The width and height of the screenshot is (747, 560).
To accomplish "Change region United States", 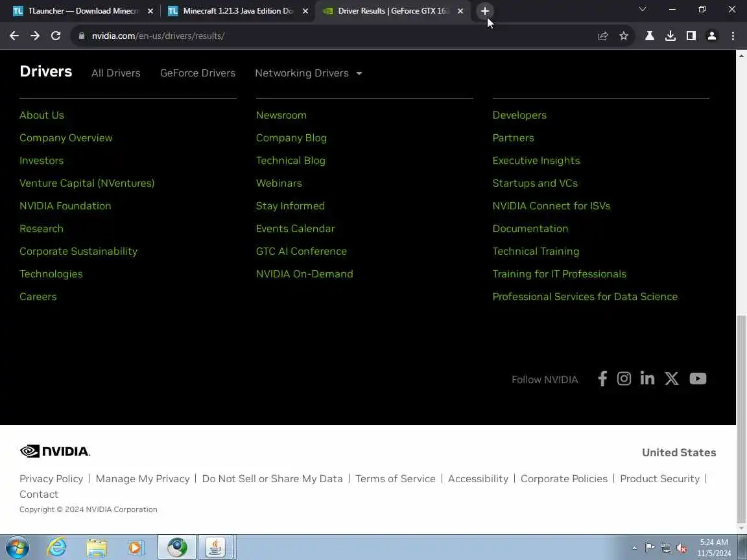I will [x=679, y=452].
